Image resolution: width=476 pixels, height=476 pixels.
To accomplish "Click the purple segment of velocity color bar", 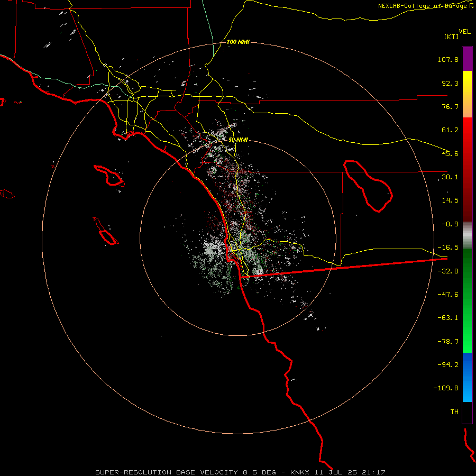I will point(467,59).
